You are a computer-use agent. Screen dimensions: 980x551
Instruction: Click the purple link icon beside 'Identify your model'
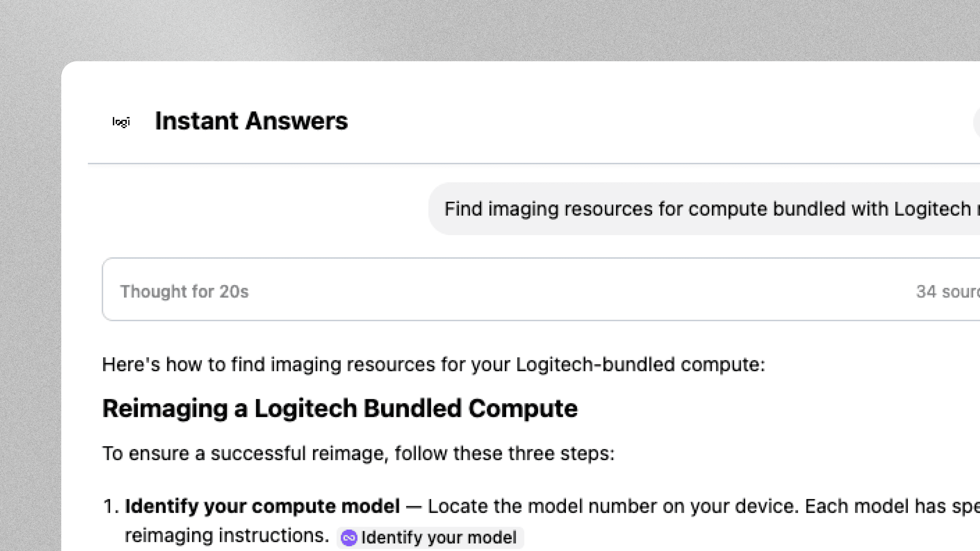[349, 538]
